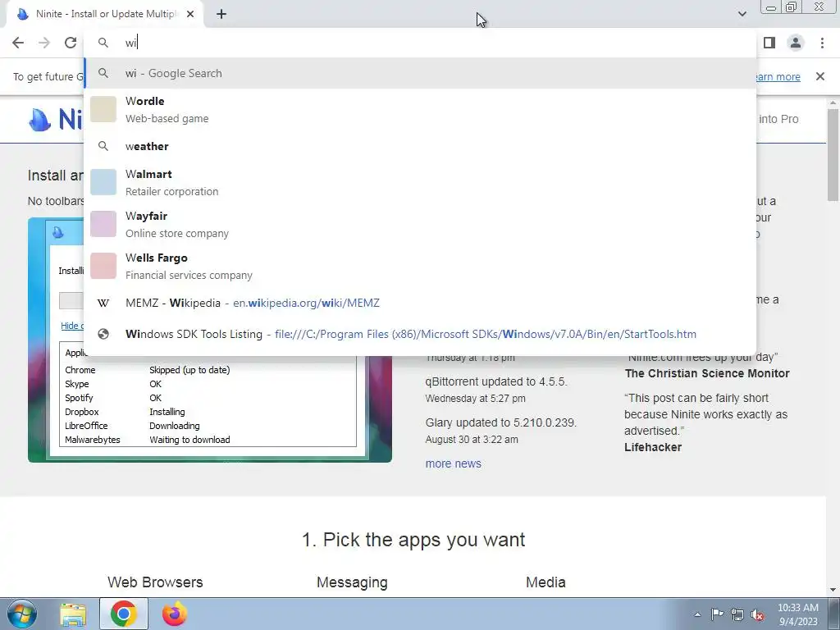Pick the Wells Fargo suggestion

tap(420, 266)
